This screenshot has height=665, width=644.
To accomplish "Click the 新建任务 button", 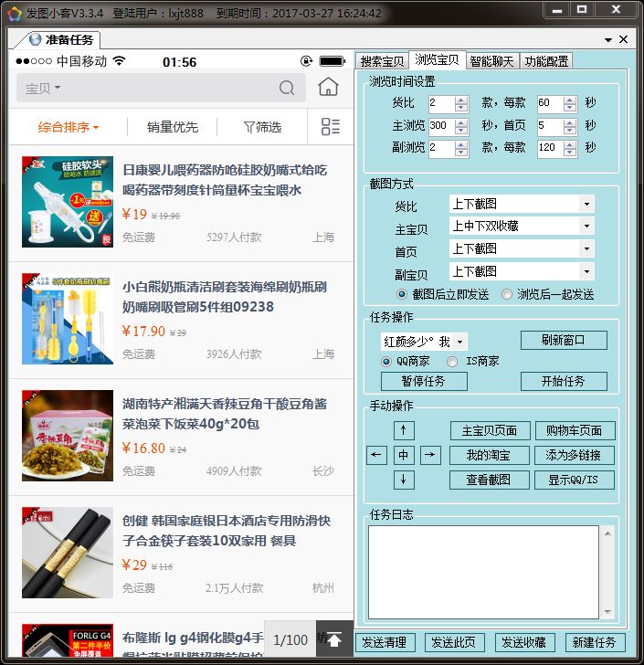I will [595, 642].
